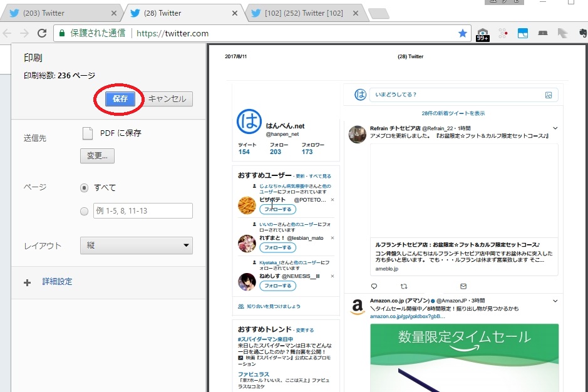Open the 詳細設定 link

[x=57, y=281]
